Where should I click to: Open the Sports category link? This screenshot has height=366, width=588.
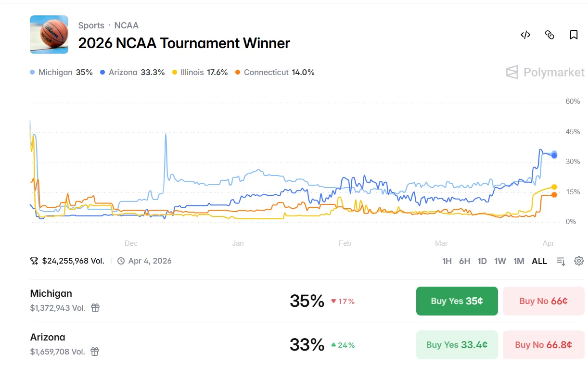pos(91,25)
